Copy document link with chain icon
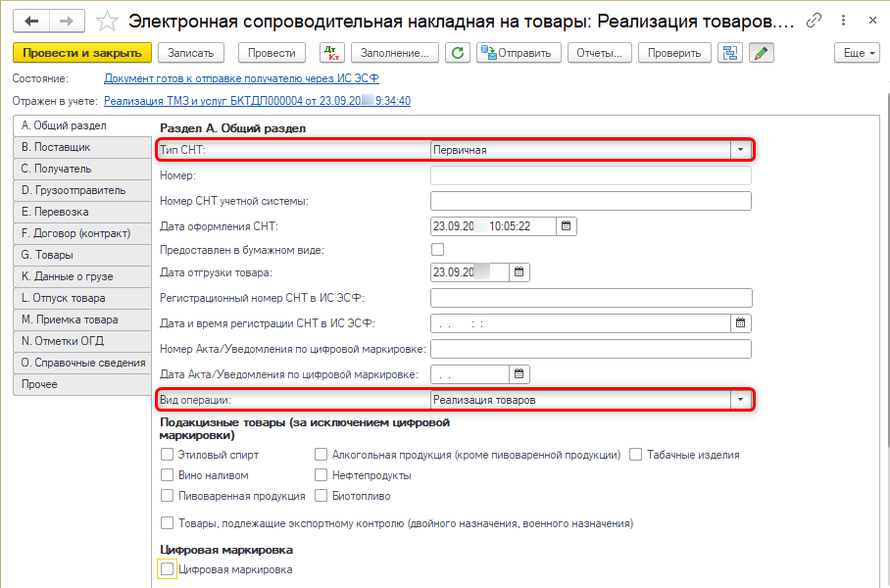Image resolution: width=890 pixels, height=588 pixels. (815, 21)
